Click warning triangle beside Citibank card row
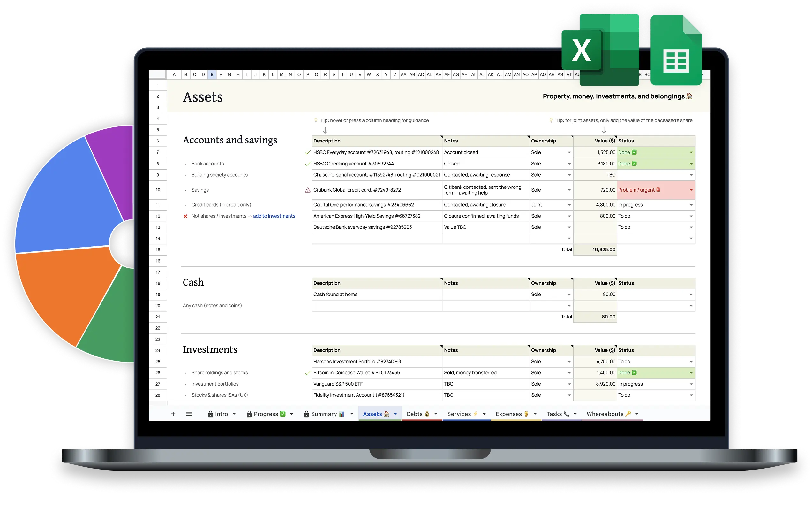812x505 pixels. pos(308,190)
